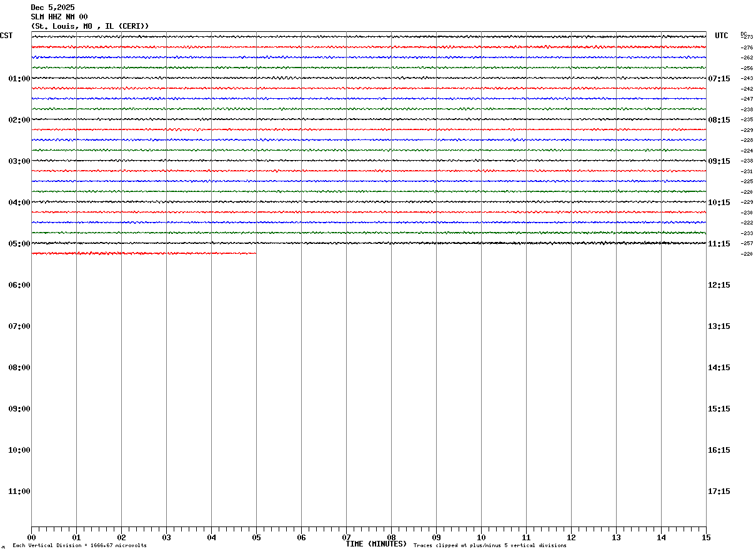The image size is (756, 554).
Task: Pick the DC offset value -230
Action: 747,213
